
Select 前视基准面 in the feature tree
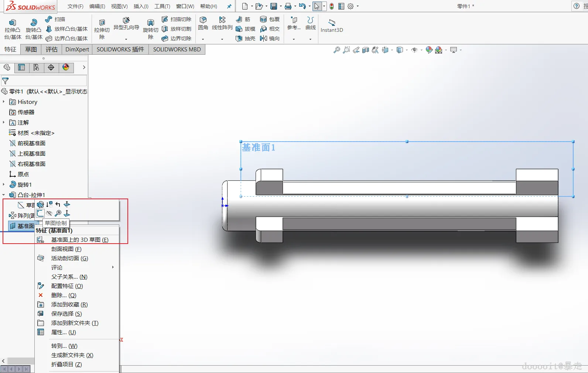click(x=31, y=143)
